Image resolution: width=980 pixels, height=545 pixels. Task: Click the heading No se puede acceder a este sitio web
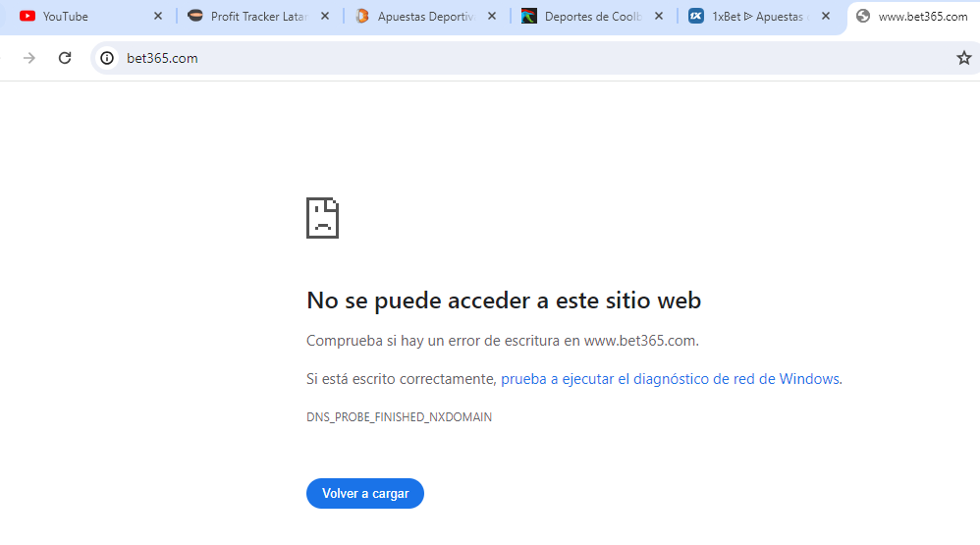[504, 300]
